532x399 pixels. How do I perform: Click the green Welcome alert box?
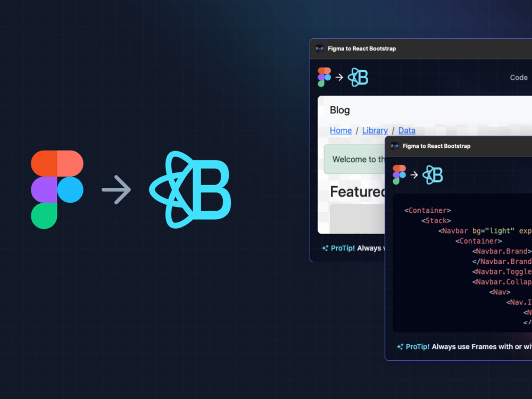354,159
